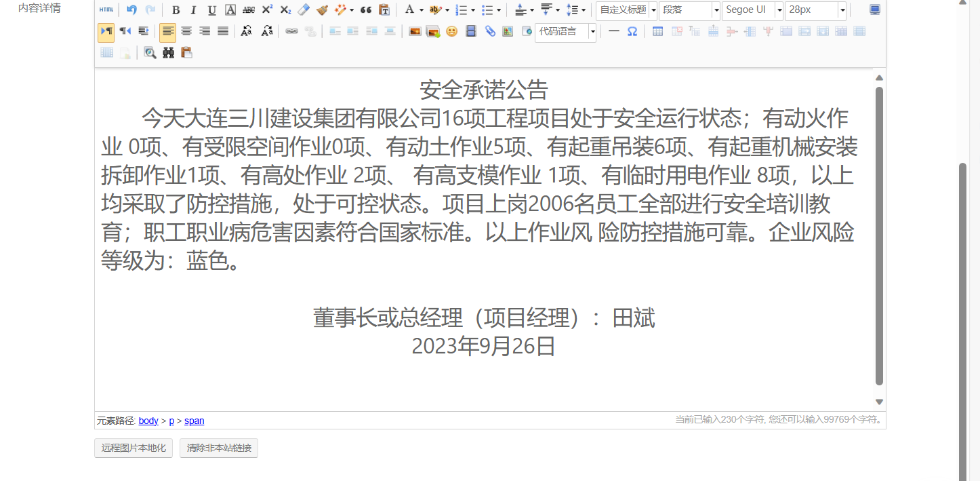Open the preview magnifier
Screen dimensions: 980x481
[x=150, y=52]
